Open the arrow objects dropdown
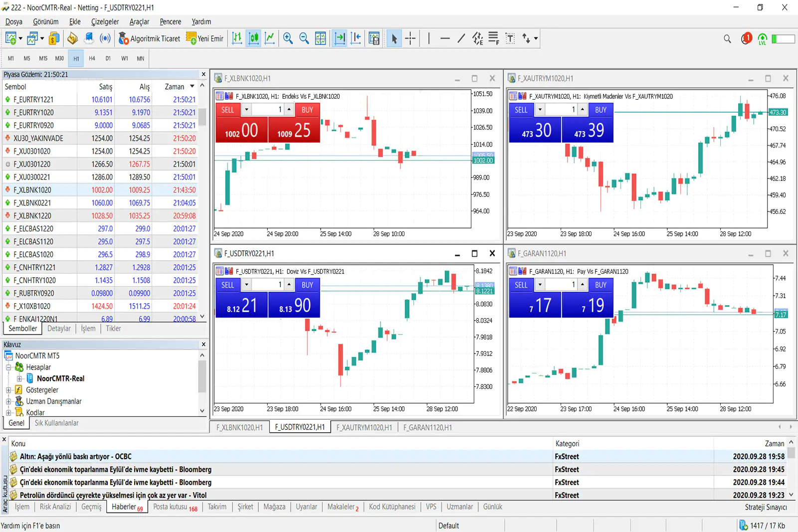The image size is (798, 532). pyautogui.click(x=534, y=38)
